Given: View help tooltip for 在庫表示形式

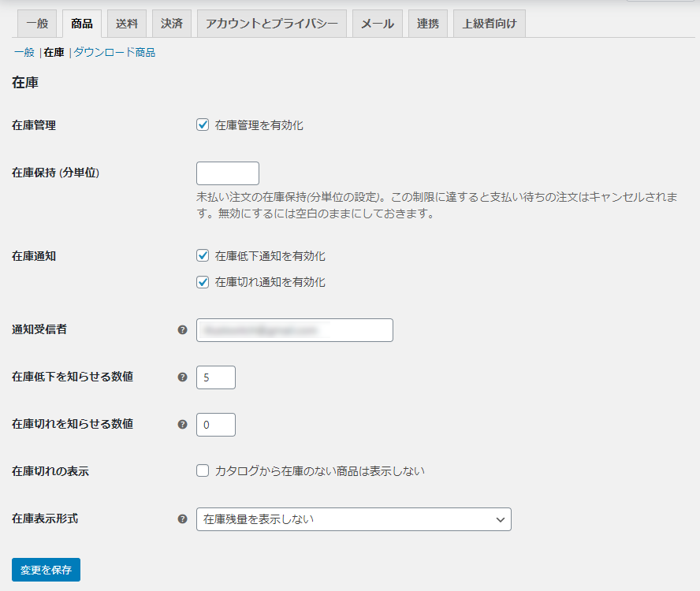Looking at the screenshot, I should pyautogui.click(x=182, y=519).
